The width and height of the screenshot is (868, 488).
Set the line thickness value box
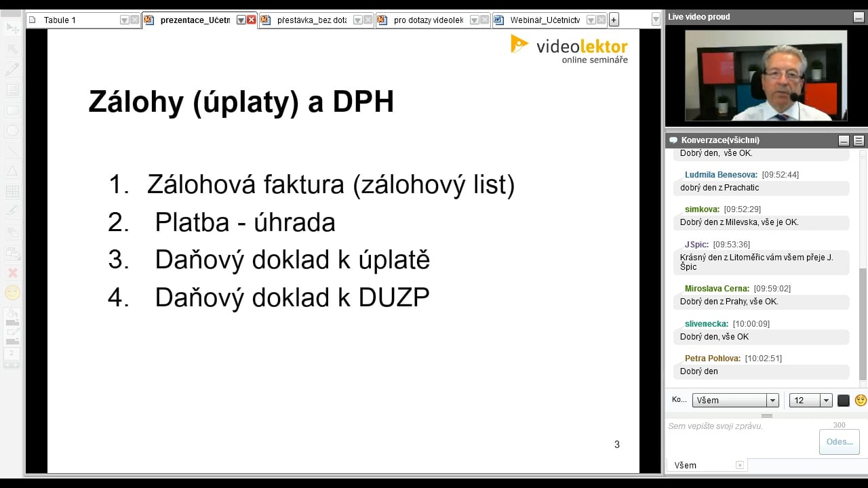point(12,353)
